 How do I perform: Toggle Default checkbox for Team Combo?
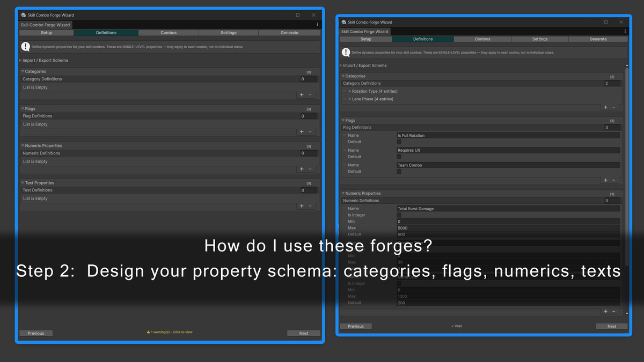pyautogui.click(x=399, y=172)
